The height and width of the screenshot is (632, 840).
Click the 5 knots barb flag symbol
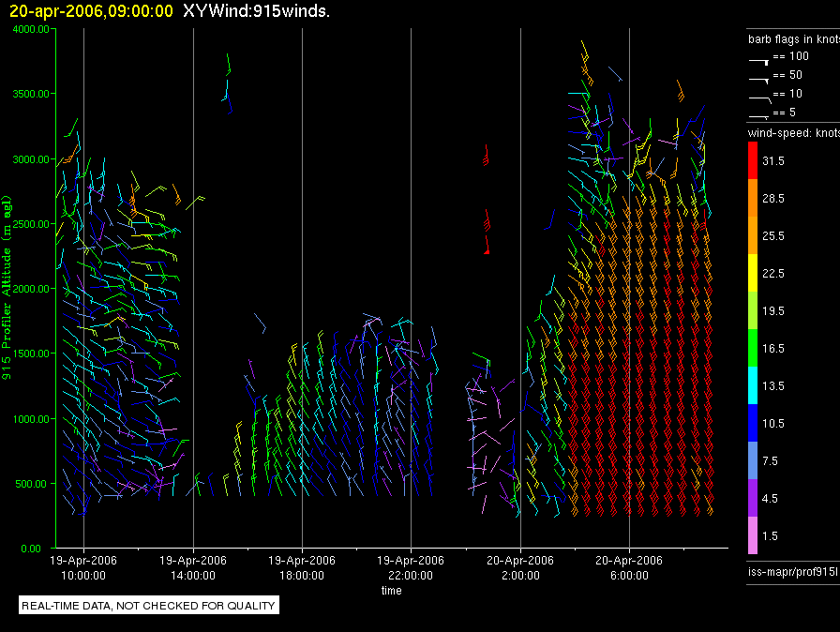pyautogui.click(x=758, y=115)
